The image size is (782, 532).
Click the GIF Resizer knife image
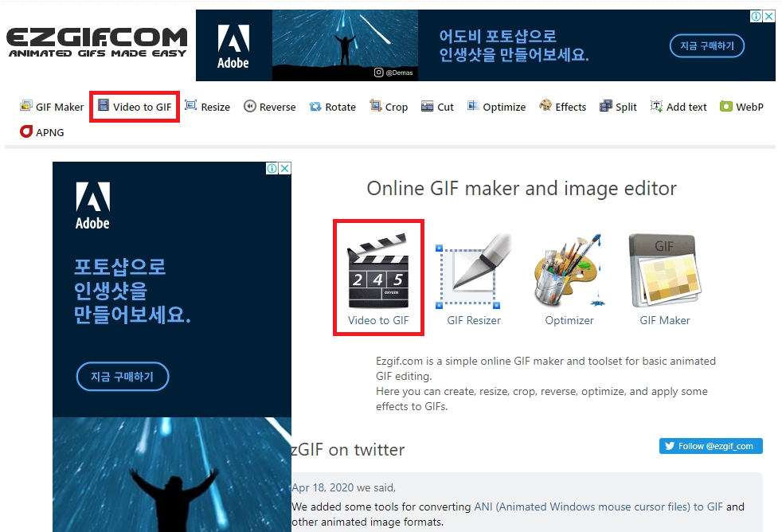(475, 271)
